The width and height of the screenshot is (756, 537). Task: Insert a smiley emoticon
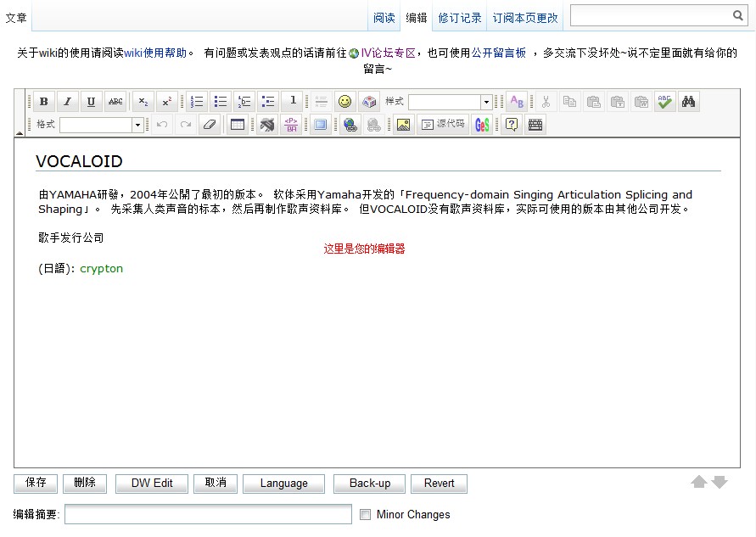344,101
